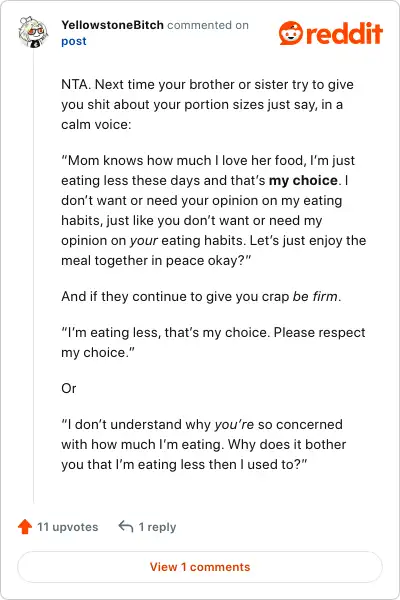400x600 pixels.
Task: Open YellowstoneBitch's user profile
Action: pyautogui.click(x=112, y=25)
